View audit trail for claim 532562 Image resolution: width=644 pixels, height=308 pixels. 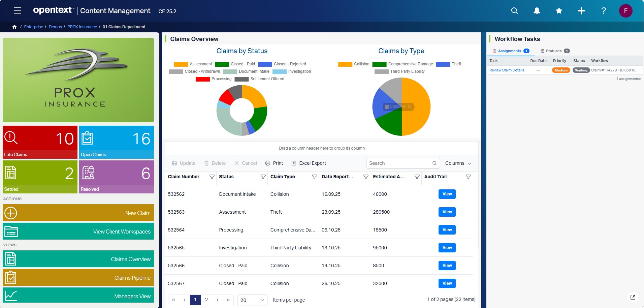tap(447, 194)
